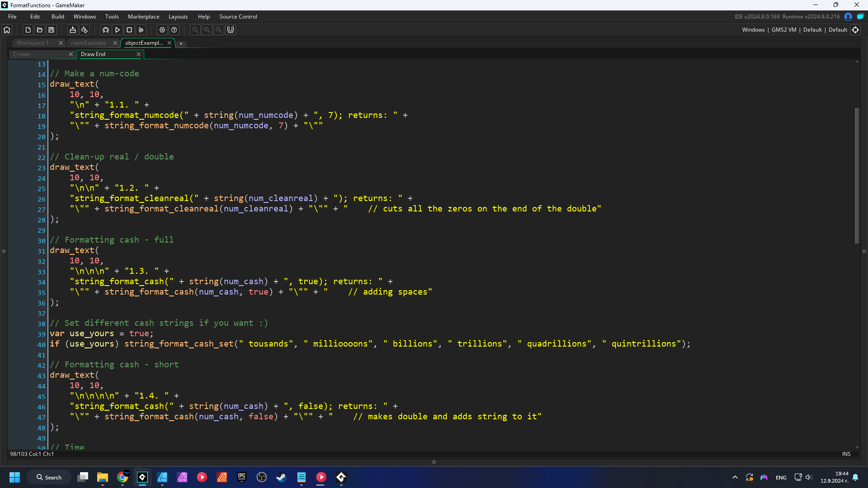Viewport: 868px width, 488px height.
Task: Open the Help documentation icon
Action: 174,30
